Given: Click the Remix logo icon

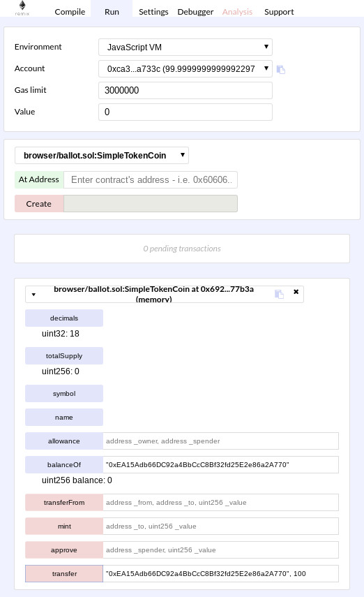Looking at the screenshot, I should [22, 8].
